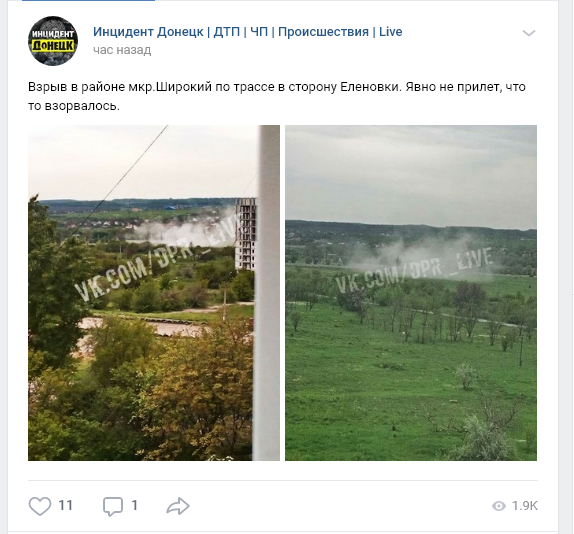Select the post text about Еленовка explosion

pyautogui.click(x=277, y=96)
